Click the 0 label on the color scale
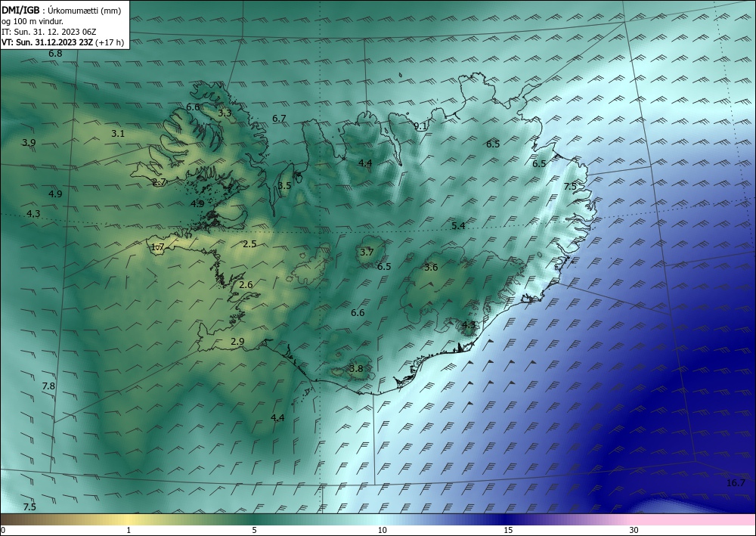This screenshot has width=756, height=536. click(x=3, y=530)
